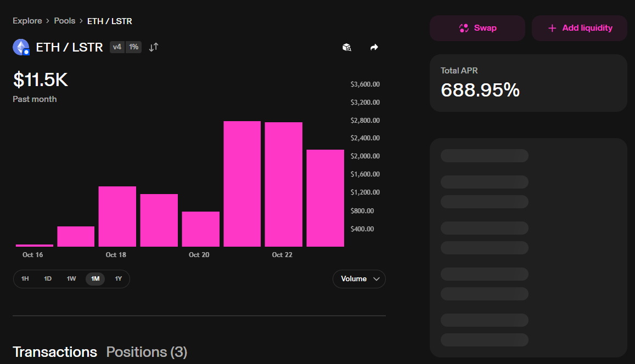635x364 pixels.
Task: Switch to the Transactions tab
Action: [55, 352]
